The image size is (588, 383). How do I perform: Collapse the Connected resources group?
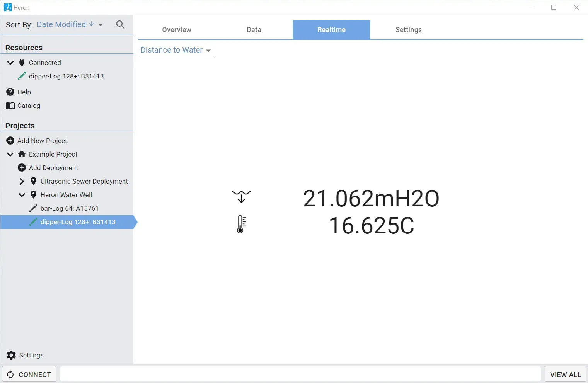(x=10, y=63)
